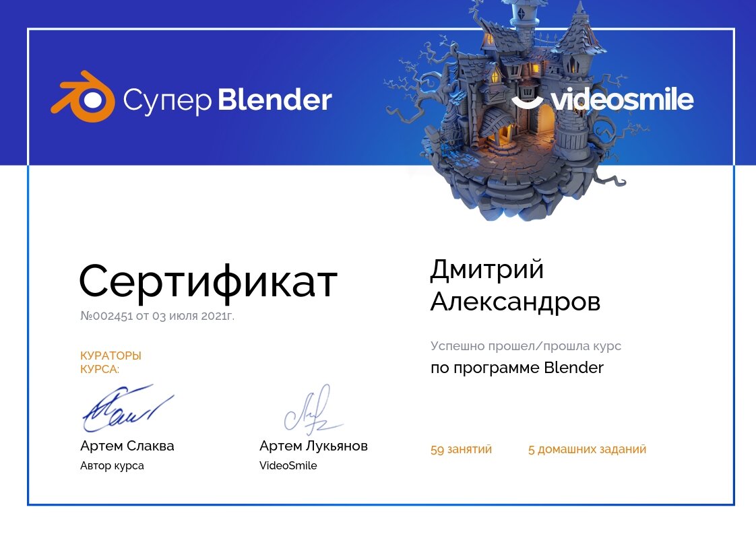Viewport: 756px width, 534px height.
Task: Click the 'Супер Blender' title text
Action: (228, 100)
